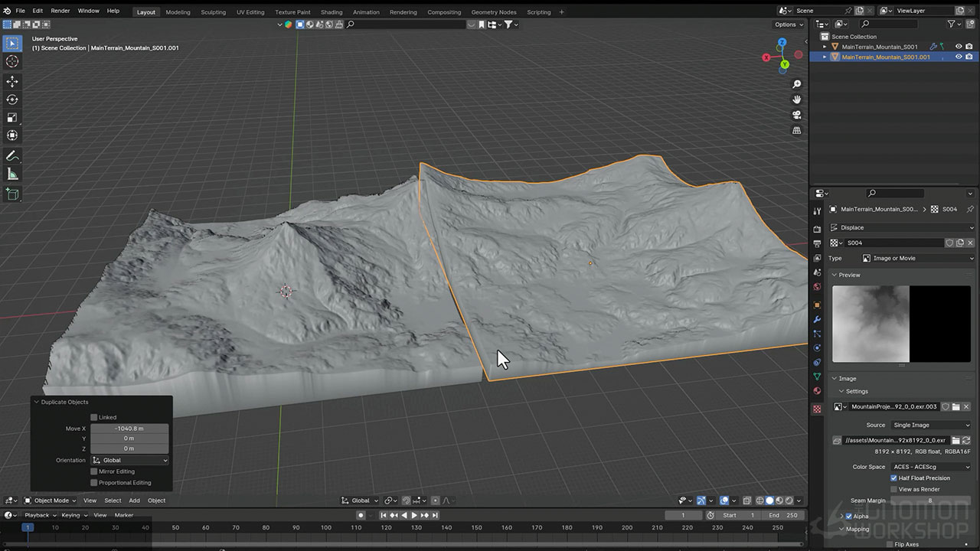Open the Color Space dropdown
Screen dimensions: 980x551
click(x=930, y=467)
